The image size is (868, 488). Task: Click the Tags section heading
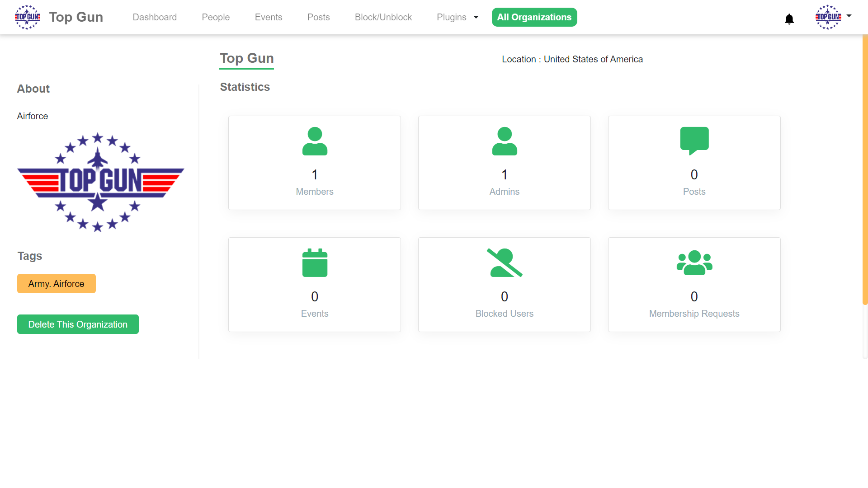coord(30,256)
